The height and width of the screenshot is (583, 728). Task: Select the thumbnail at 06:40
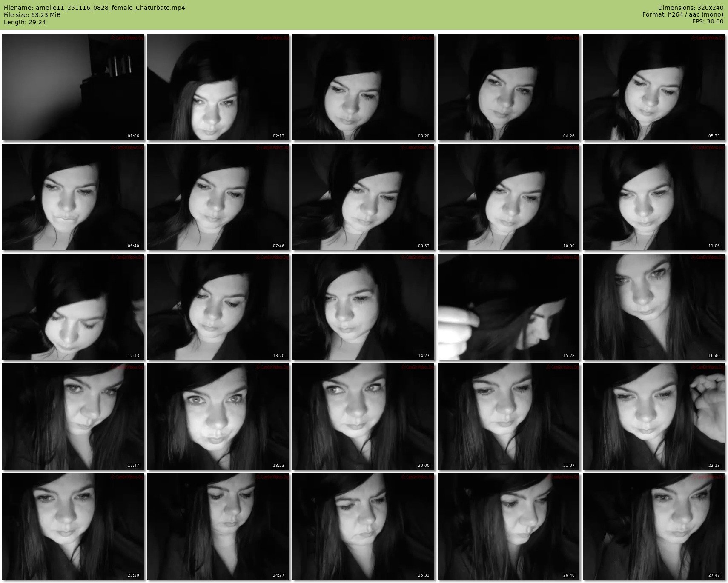[73, 197]
